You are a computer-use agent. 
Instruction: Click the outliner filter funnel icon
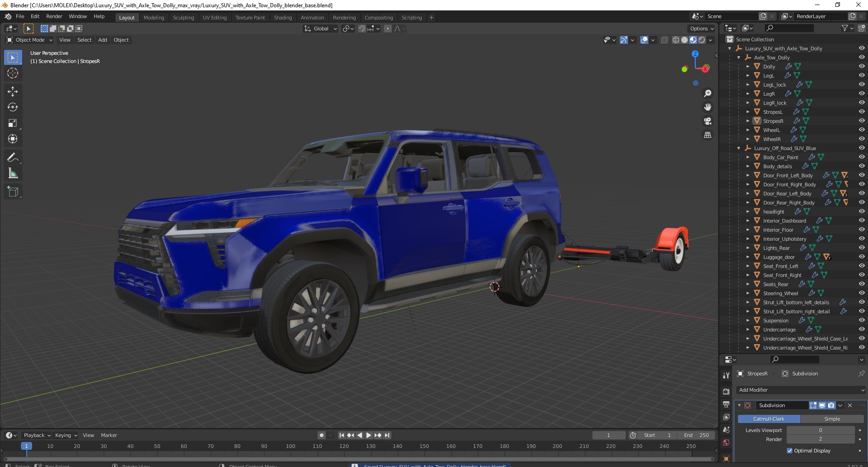(x=844, y=28)
